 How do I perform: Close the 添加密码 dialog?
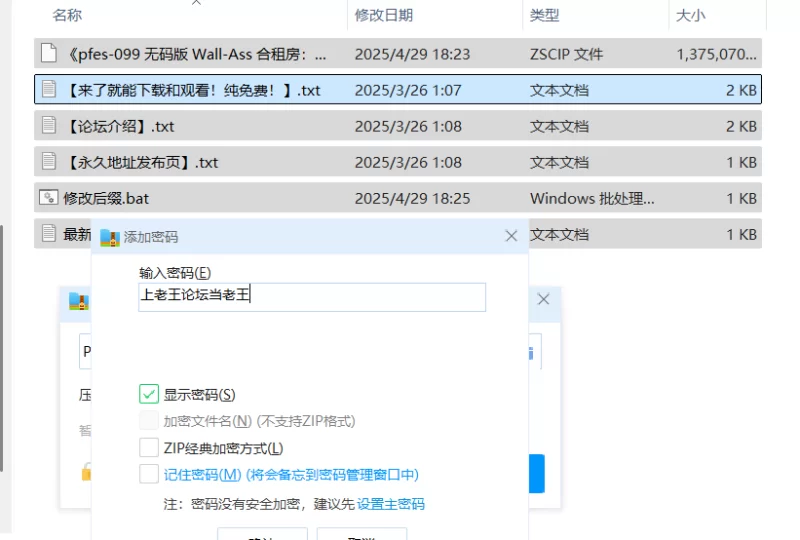point(511,236)
